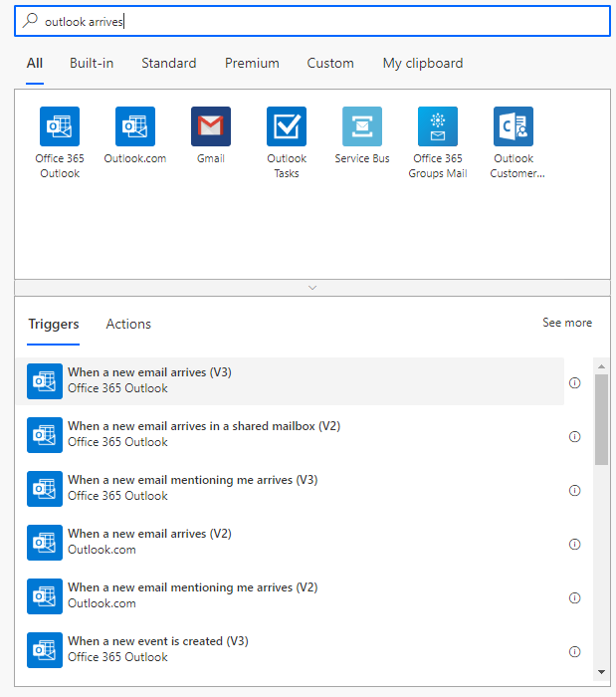
Task: Click the scrollbar down arrow
Action: (601, 672)
